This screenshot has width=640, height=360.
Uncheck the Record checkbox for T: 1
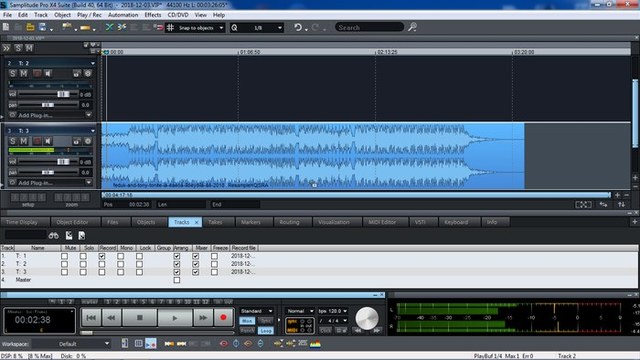click(102, 256)
